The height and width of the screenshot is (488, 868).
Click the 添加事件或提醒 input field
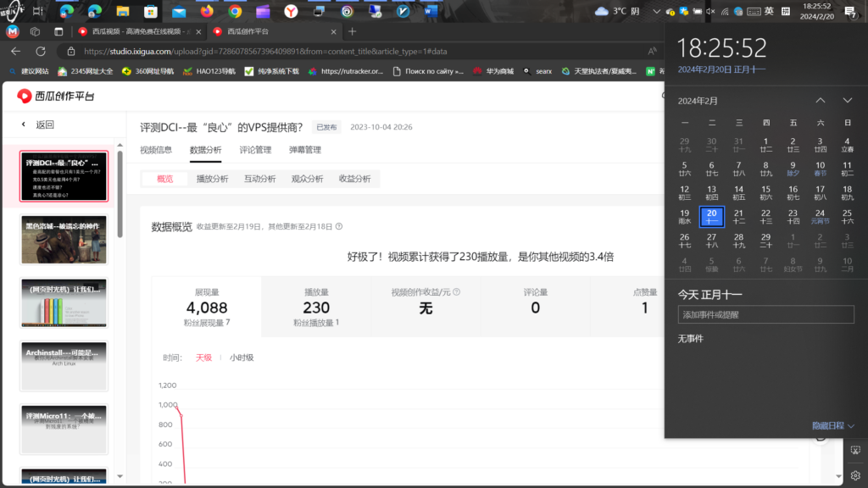pos(765,314)
